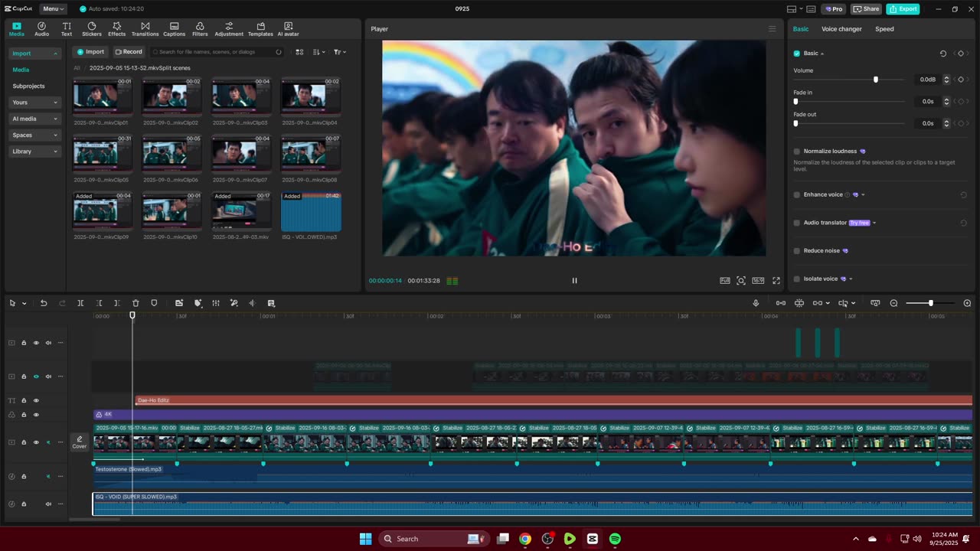Viewport: 980px width, 551px height.
Task: Expand the Spaces sidebar category
Action: [x=35, y=135]
